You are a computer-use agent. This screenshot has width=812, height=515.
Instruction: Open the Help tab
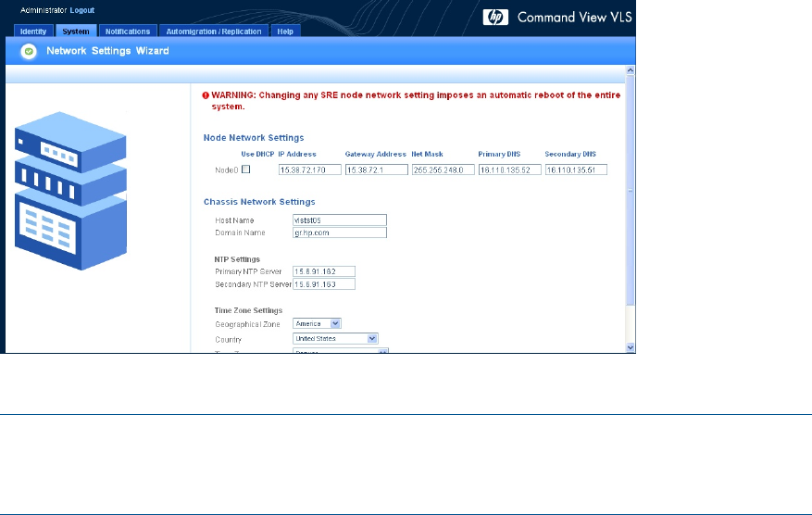285,31
